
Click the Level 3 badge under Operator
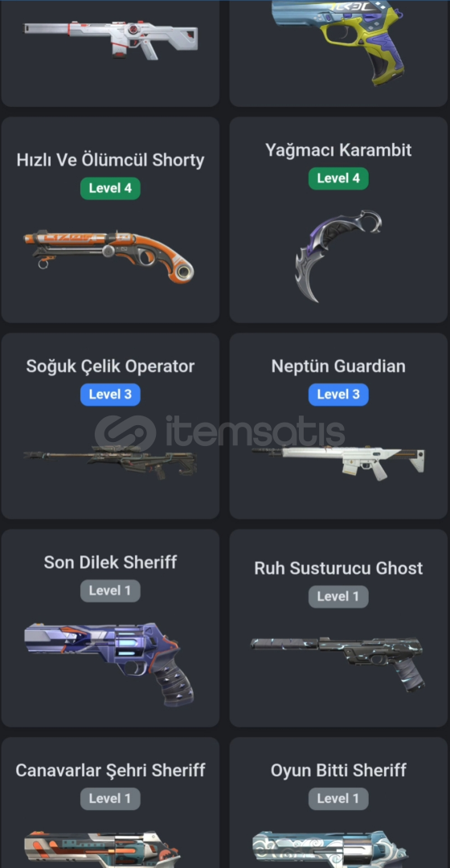click(110, 395)
